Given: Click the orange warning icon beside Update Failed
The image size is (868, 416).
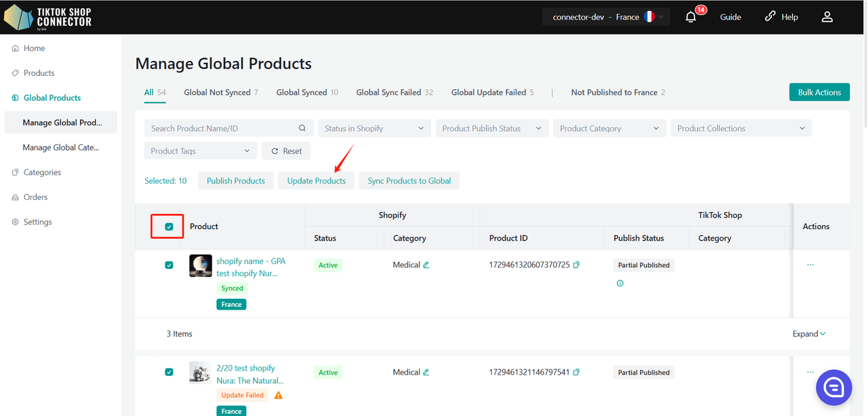Looking at the screenshot, I should click(x=278, y=395).
